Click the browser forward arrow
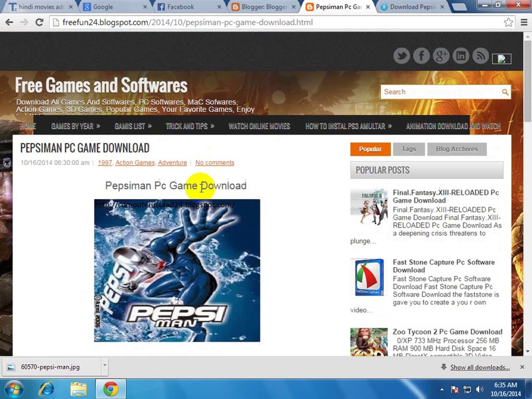The height and width of the screenshot is (399, 532). click(x=24, y=22)
